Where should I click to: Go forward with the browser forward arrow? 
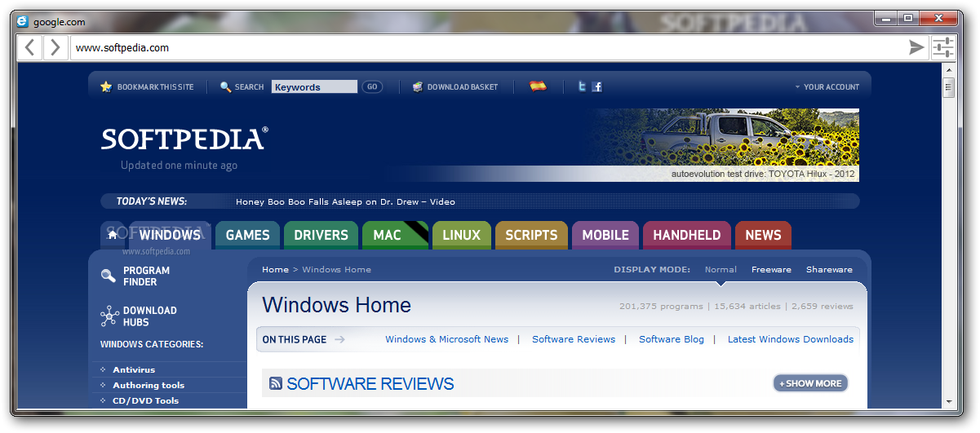coord(55,47)
